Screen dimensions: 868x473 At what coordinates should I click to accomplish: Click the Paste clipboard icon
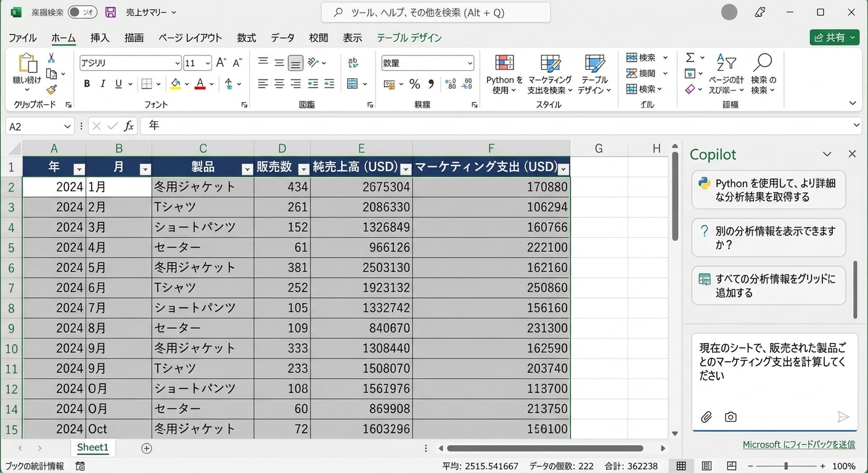(27, 63)
